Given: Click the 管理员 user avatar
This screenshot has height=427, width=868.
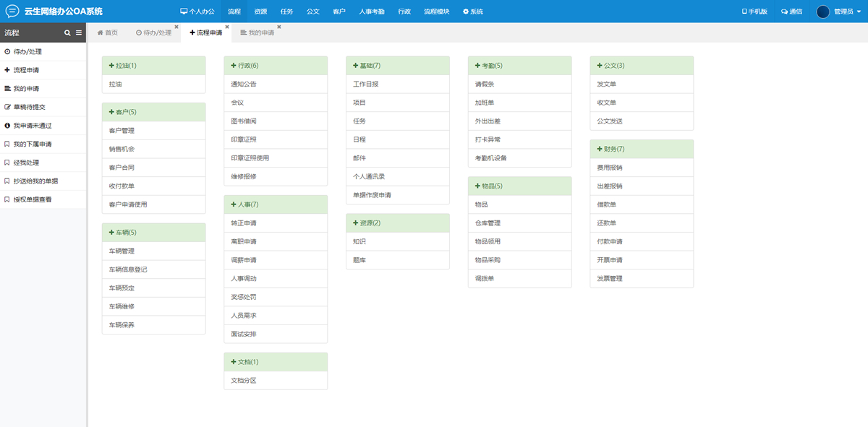Looking at the screenshot, I should (822, 12).
